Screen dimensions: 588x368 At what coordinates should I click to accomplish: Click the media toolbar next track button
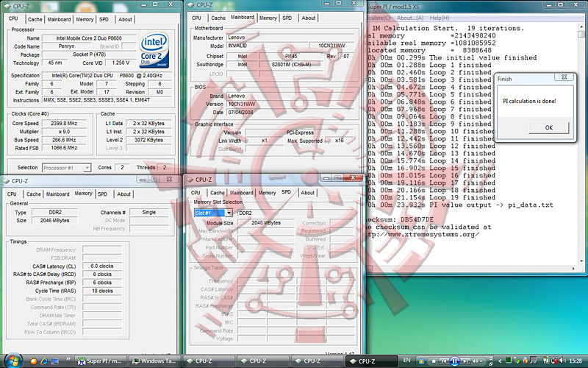(465, 361)
